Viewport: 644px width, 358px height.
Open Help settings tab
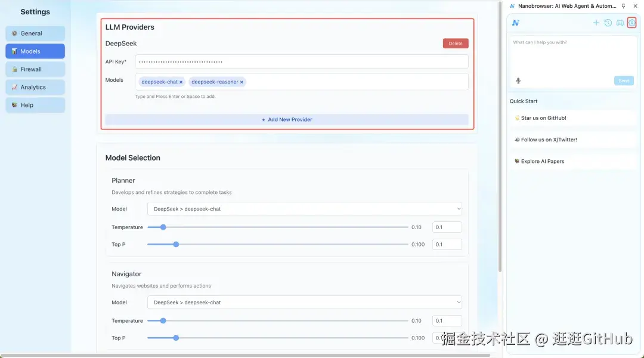click(35, 105)
